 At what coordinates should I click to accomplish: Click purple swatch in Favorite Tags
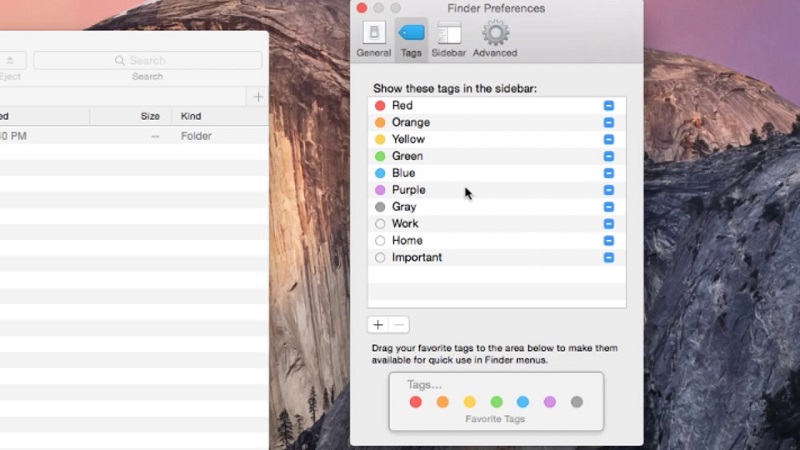pos(549,402)
